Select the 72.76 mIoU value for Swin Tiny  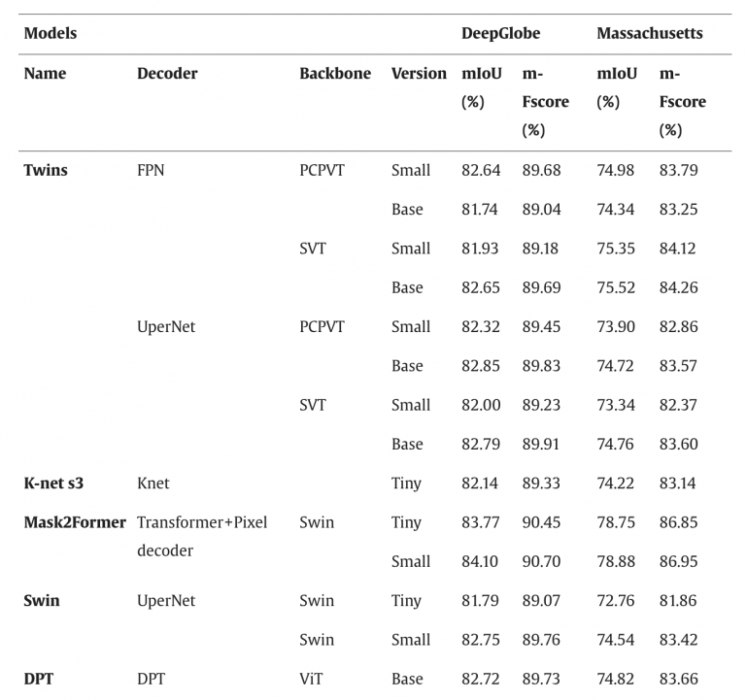point(616,600)
